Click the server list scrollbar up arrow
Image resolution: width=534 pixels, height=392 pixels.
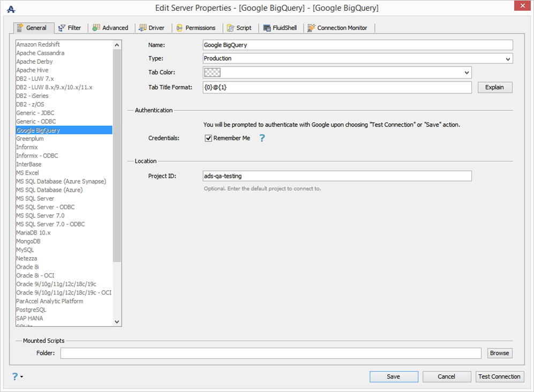pyautogui.click(x=117, y=44)
